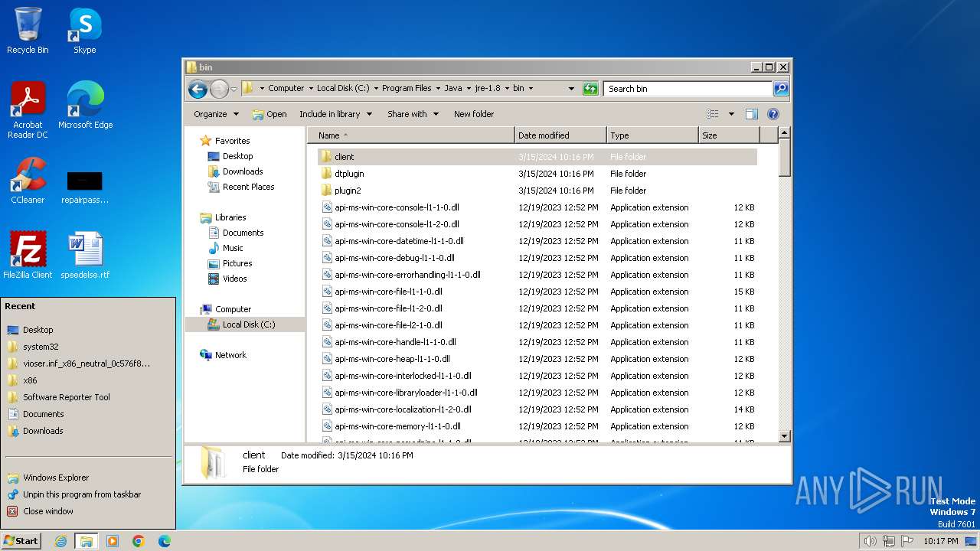Select api-ms-win-core-datetime-l1-1-0.dll
980x551 pixels.
(x=537, y=241)
